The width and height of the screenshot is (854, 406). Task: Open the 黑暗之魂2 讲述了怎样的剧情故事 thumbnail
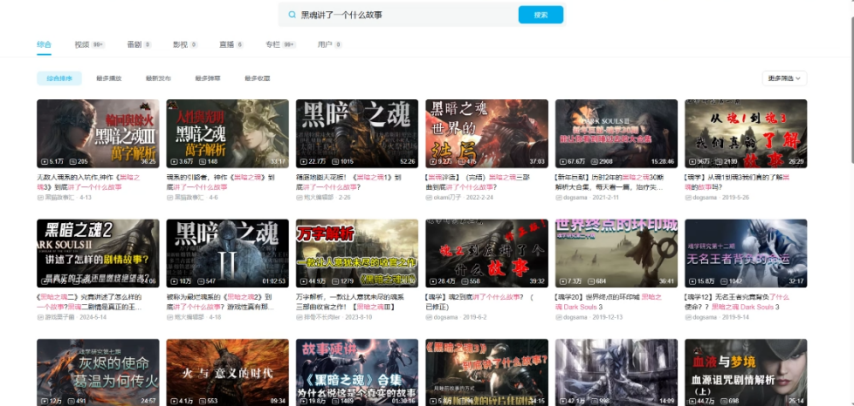click(x=98, y=253)
